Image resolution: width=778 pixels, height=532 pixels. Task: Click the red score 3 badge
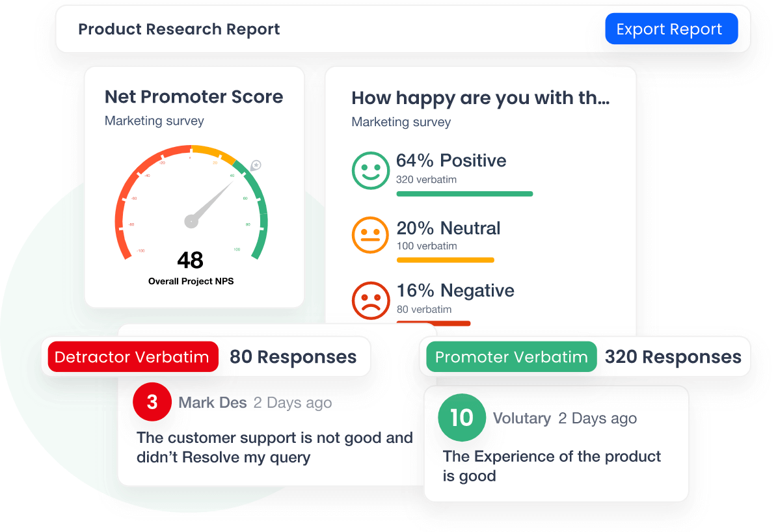point(152,402)
